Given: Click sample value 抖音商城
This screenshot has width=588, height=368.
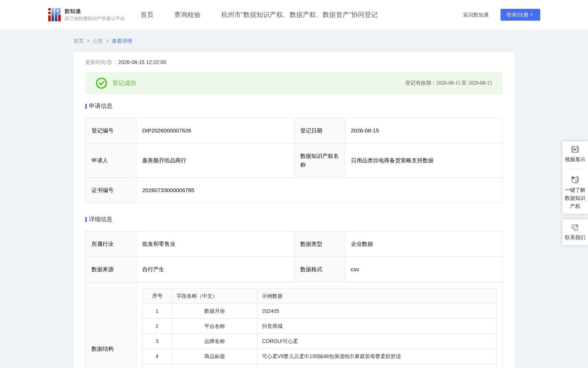Looking at the screenshot, I should pyautogui.click(x=272, y=326).
